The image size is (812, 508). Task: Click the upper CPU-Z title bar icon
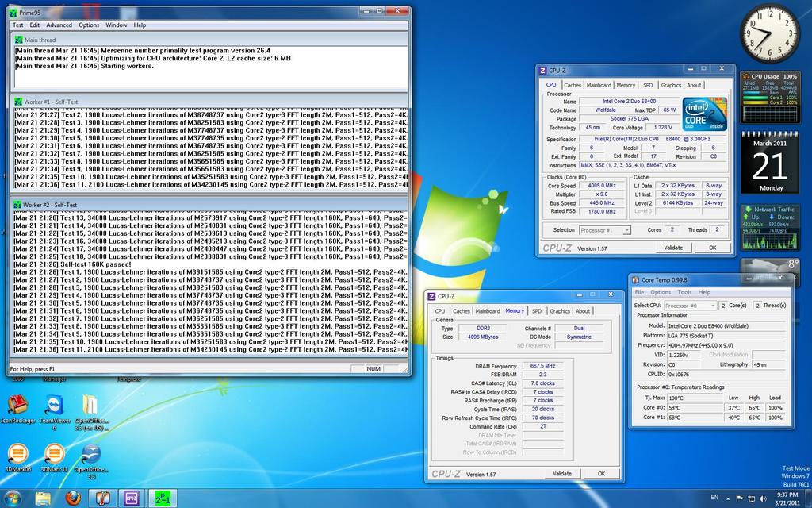coord(542,71)
